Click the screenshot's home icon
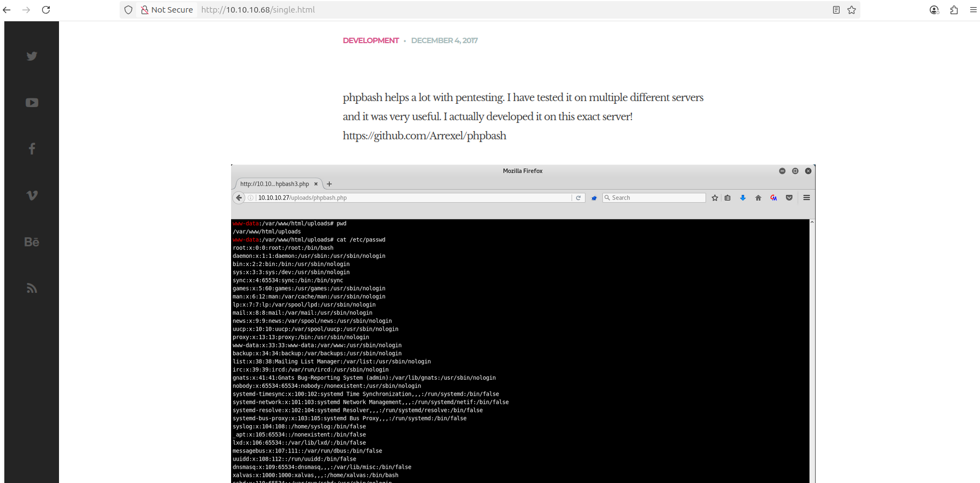The image size is (980, 483). (758, 198)
